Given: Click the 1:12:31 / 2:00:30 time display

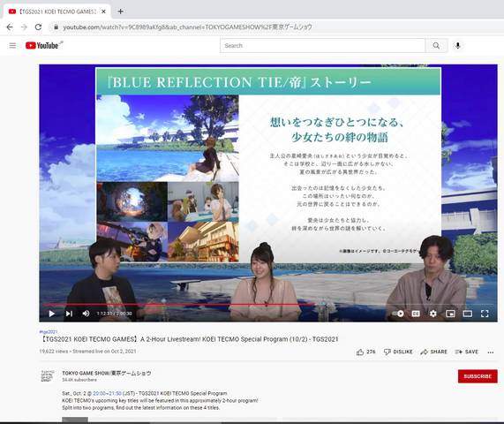Looking at the screenshot, I should (114, 314).
